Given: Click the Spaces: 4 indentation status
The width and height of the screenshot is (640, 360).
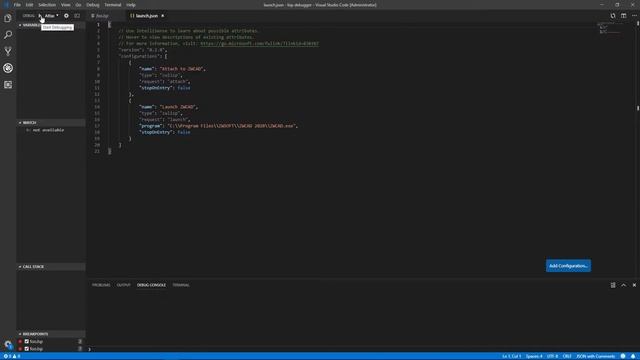Looking at the screenshot, I should [534, 356].
